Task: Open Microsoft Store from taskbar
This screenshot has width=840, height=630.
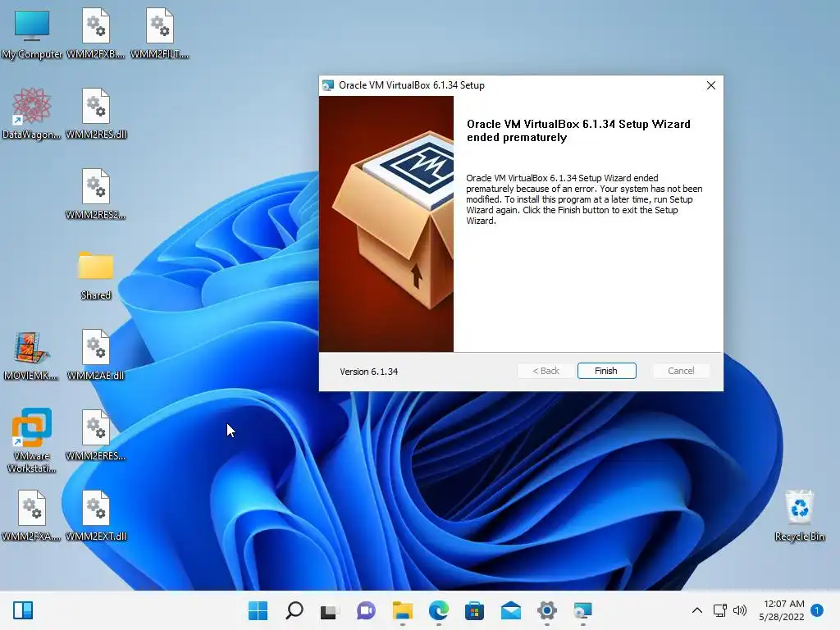Action: point(474,610)
